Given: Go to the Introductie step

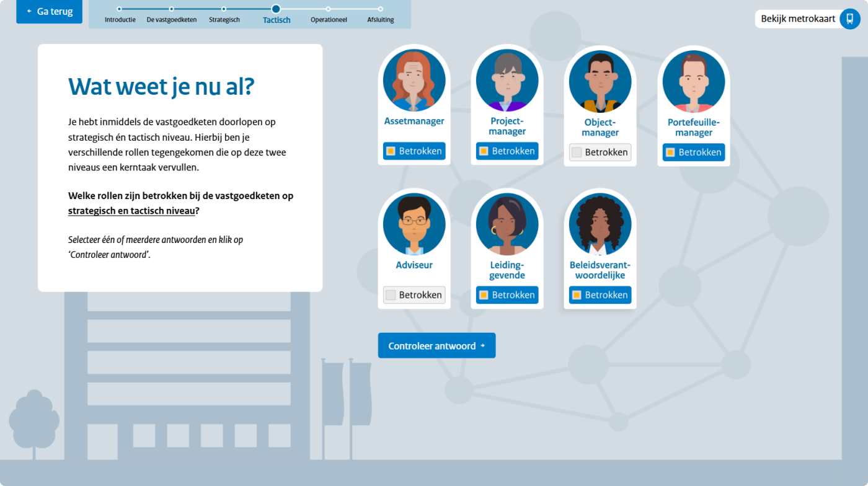Looking at the screenshot, I should point(120,9).
